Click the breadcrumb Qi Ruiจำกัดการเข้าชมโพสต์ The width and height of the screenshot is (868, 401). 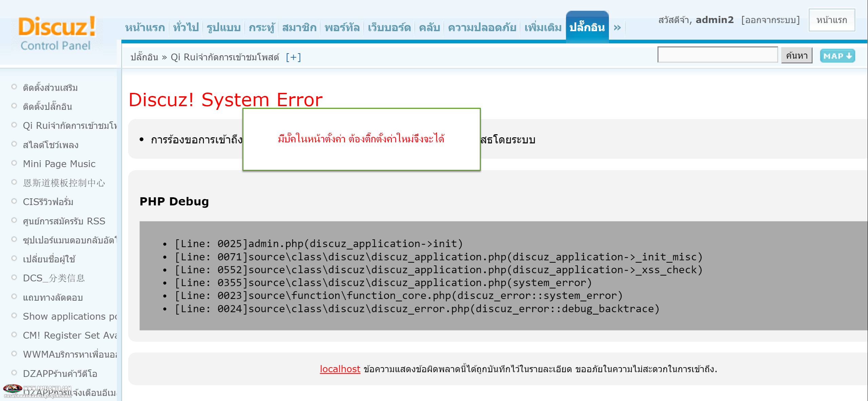click(x=225, y=57)
